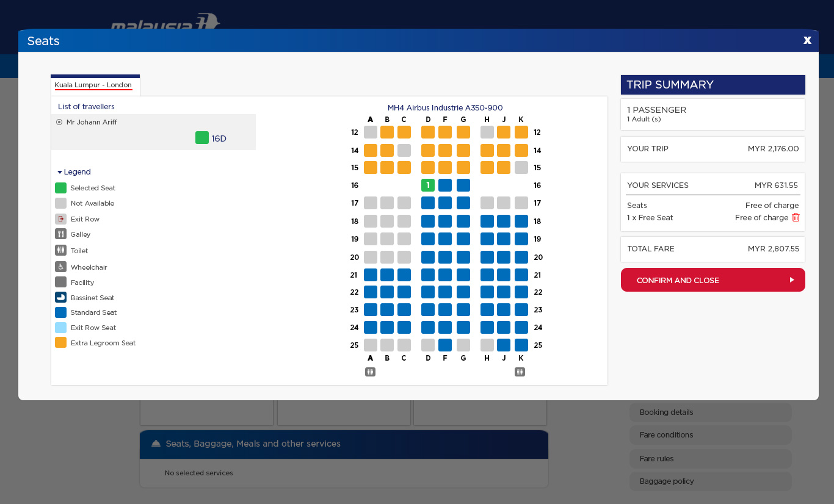Click the left toilet icon below column A
Viewport: 834px width, 504px height.
coord(370,372)
